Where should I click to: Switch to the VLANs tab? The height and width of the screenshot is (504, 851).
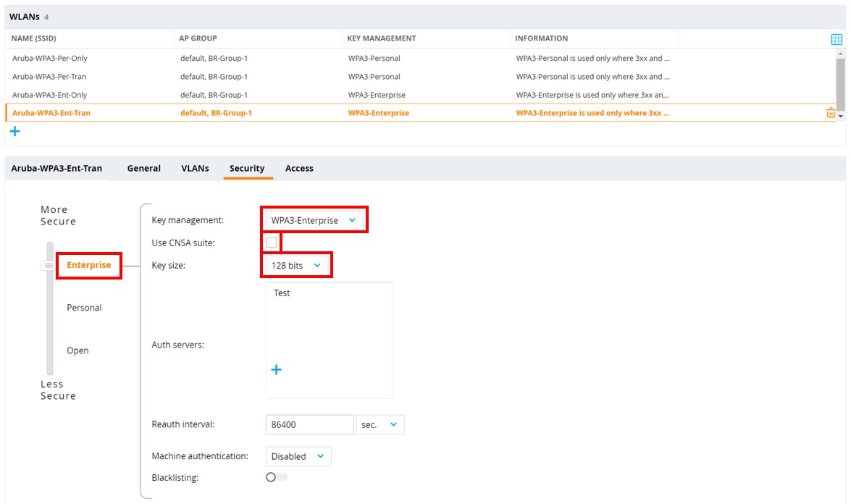click(x=195, y=168)
